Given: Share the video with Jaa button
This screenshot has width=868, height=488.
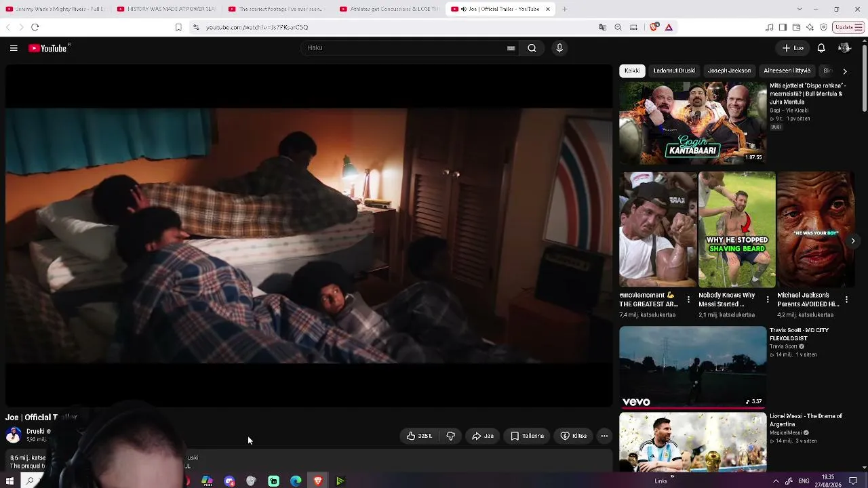Looking at the screenshot, I should click(x=483, y=436).
